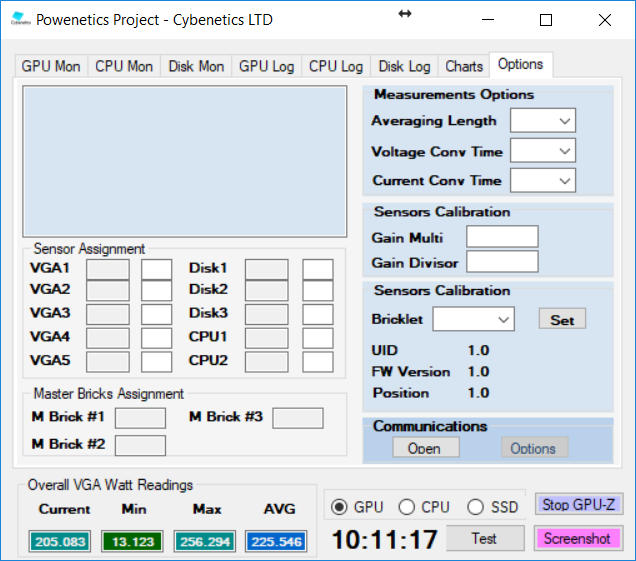Switch to the CPU Mon tab

(x=124, y=66)
